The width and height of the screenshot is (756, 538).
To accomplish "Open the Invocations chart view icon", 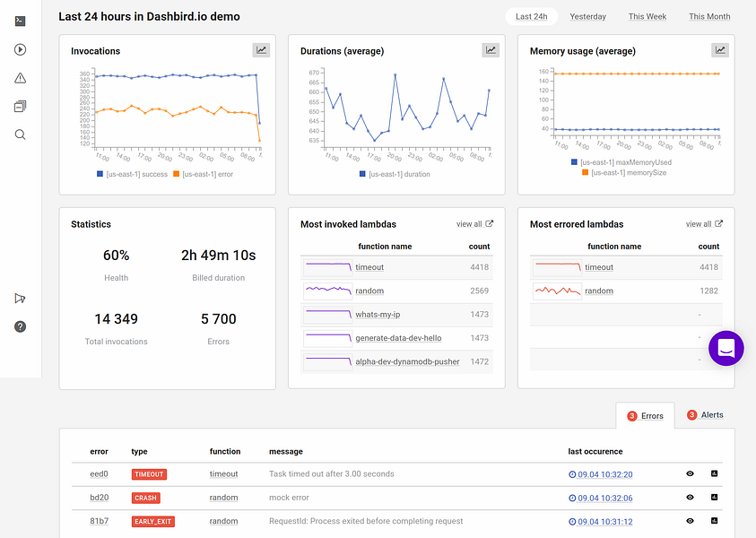I will [x=261, y=50].
